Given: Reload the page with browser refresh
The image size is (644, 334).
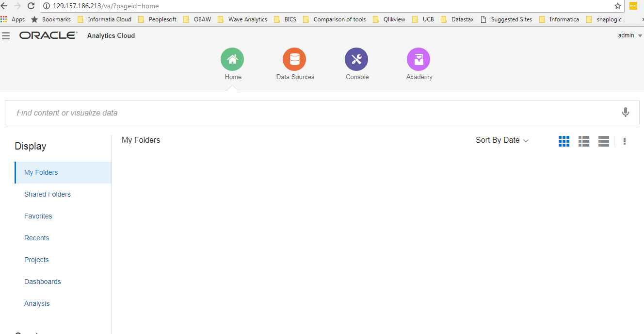Looking at the screenshot, I should click(31, 6).
